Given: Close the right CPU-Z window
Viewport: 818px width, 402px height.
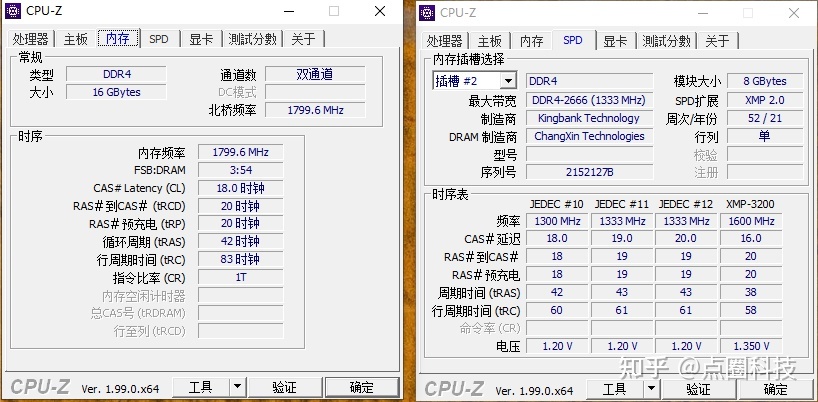Looking at the screenshot, I should click(794, 13).
